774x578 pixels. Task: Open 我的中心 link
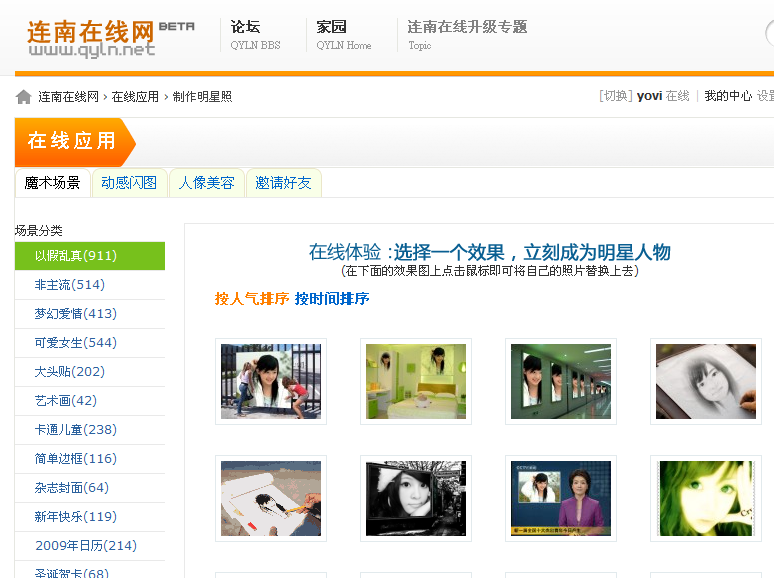point(728,96)
